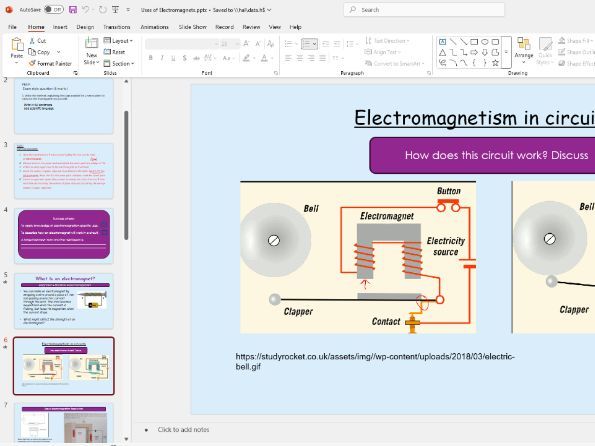595x446 pixels.
Task: Choose the Right Arrow block shape
Action: 474,52
